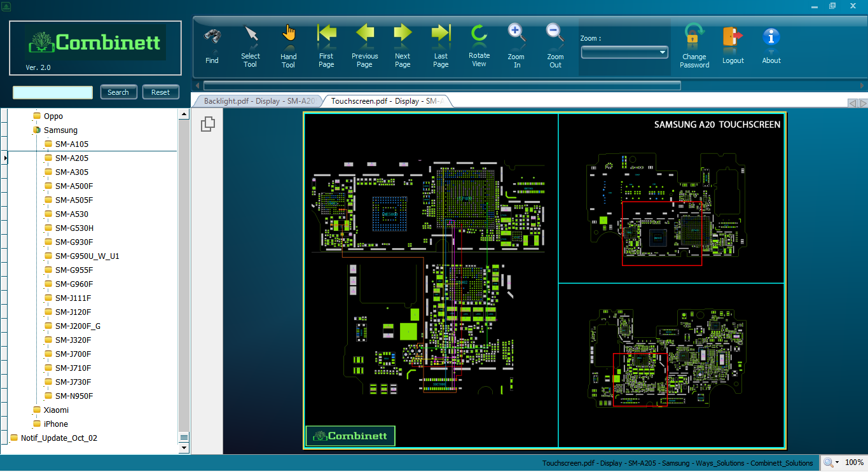
Task: Open the SM-A305 folder
Action: (x=71, y=172)
